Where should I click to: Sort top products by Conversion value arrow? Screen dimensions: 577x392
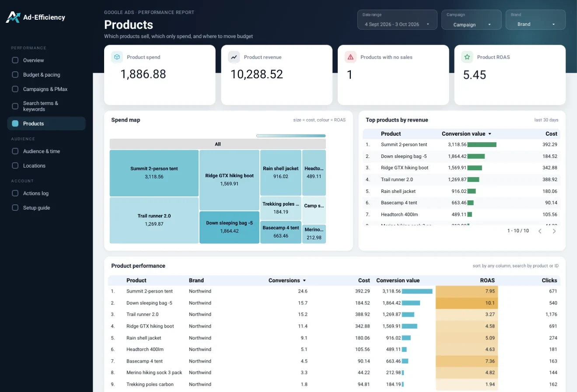[490, 134]
